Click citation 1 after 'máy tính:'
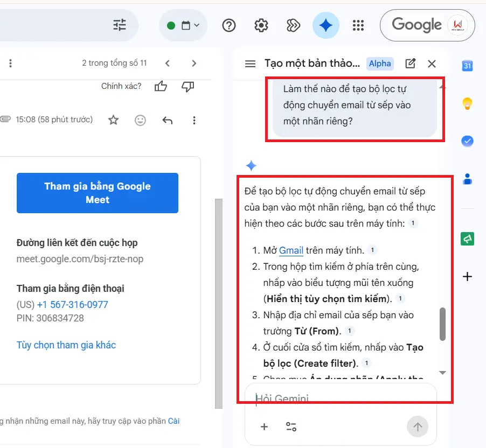The image size is (486, 448). 413,223
